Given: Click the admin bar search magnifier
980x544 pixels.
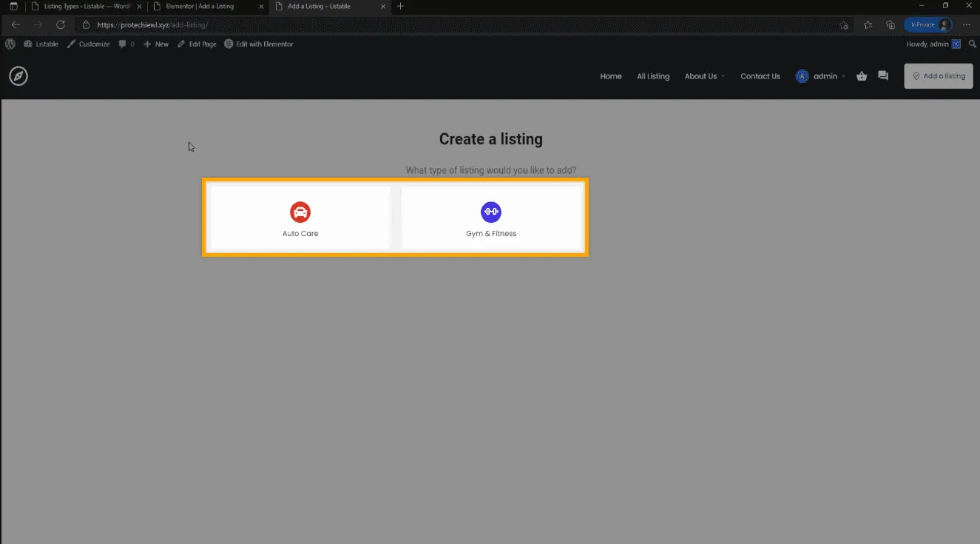Looking at the screenshot, I should 973,44.
